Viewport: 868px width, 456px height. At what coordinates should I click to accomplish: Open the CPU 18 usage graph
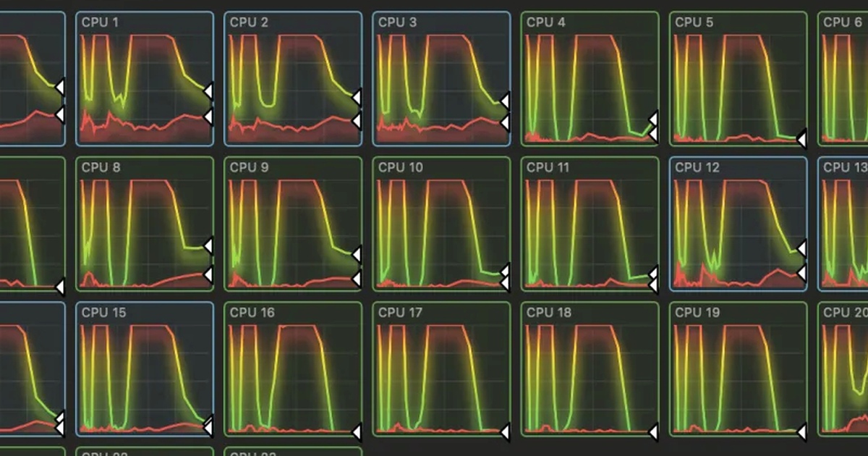pos(590,369)
